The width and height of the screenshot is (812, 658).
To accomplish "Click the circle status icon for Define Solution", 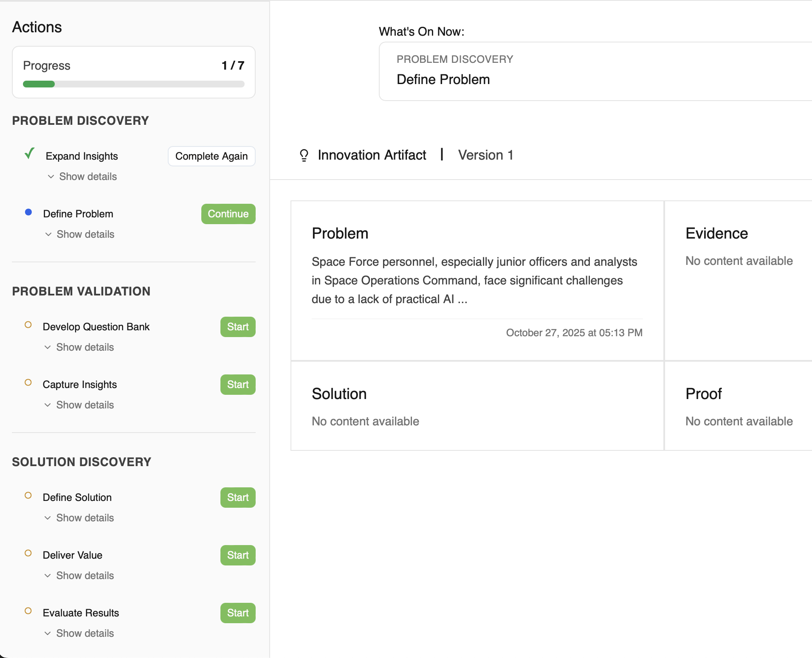I will (28, 496).
